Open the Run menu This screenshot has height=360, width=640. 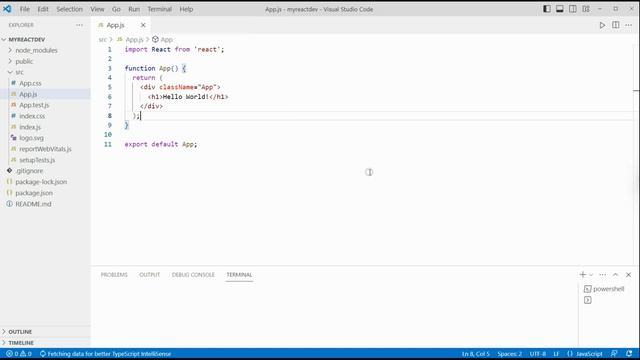pyautogui.click(x=134, y=9)
